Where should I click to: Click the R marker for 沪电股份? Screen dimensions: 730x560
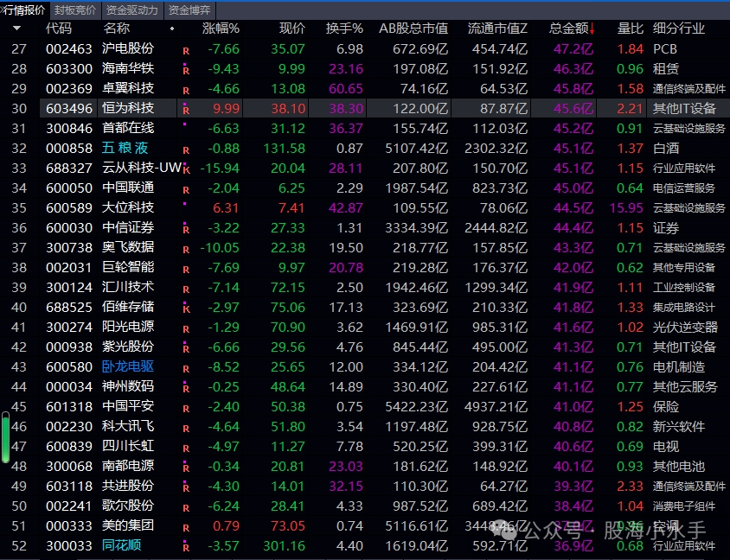coord(186,51)
